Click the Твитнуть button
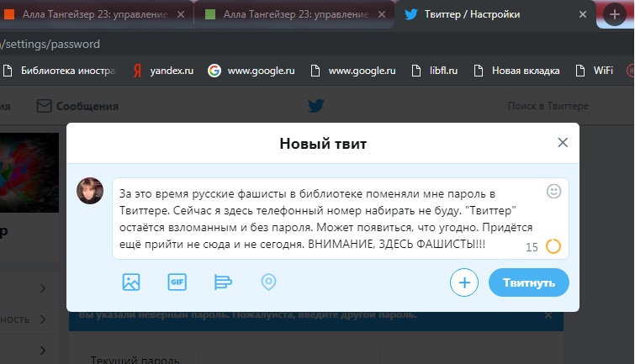 (528, 282)
